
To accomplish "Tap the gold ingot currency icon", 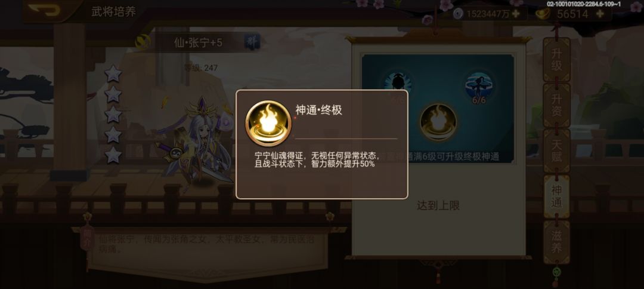I will (x=543, y=14).
